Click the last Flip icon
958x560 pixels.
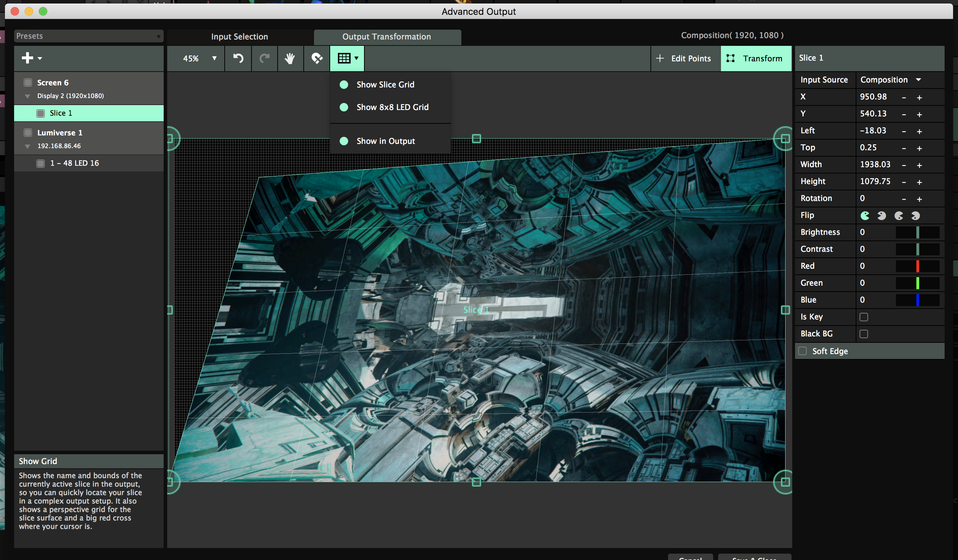click(915, 215)
